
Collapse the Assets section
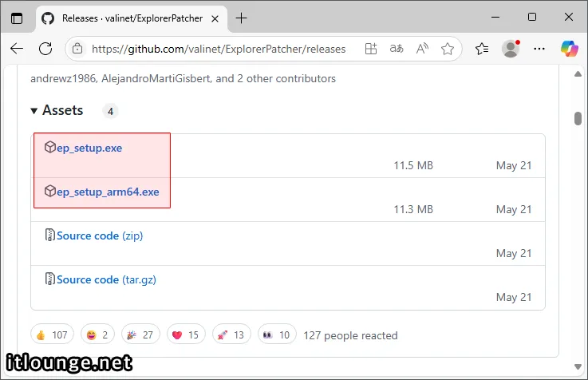[x=57, y=110]
